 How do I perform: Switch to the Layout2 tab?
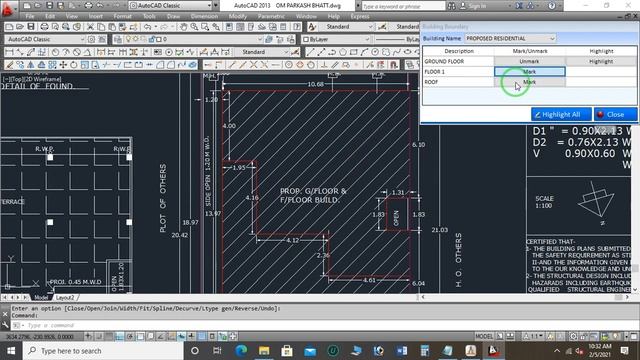pyautogui.click(x=65, y=298)
